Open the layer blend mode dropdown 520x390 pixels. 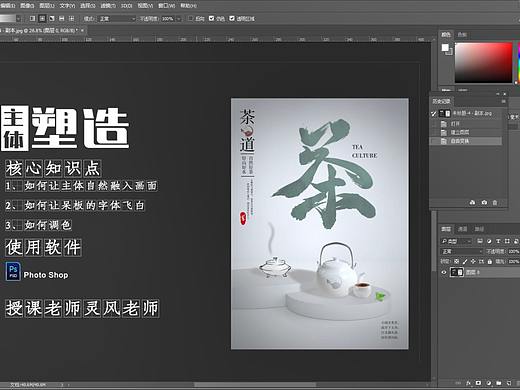[462, 251]
